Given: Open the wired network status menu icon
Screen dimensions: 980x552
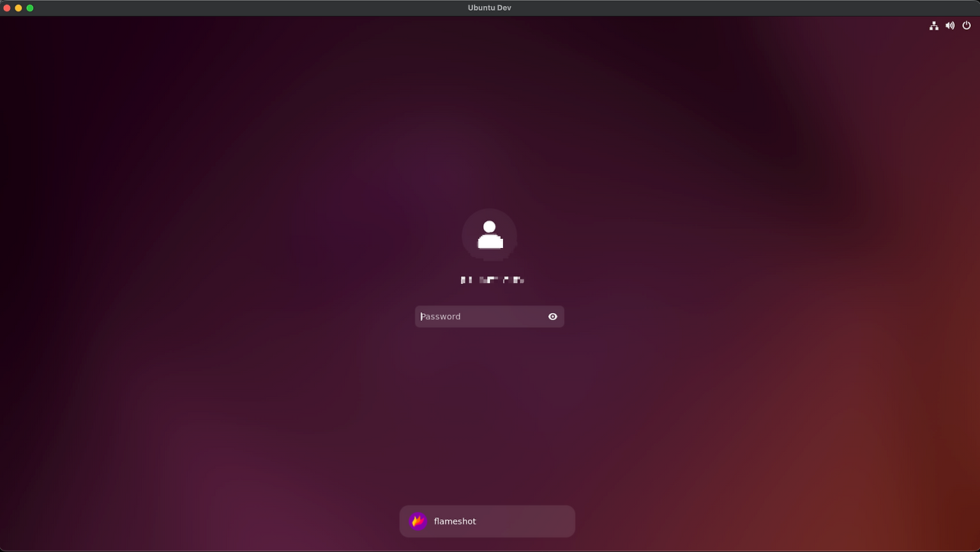Looking at the screenshot, I should (x=934, y=25).
